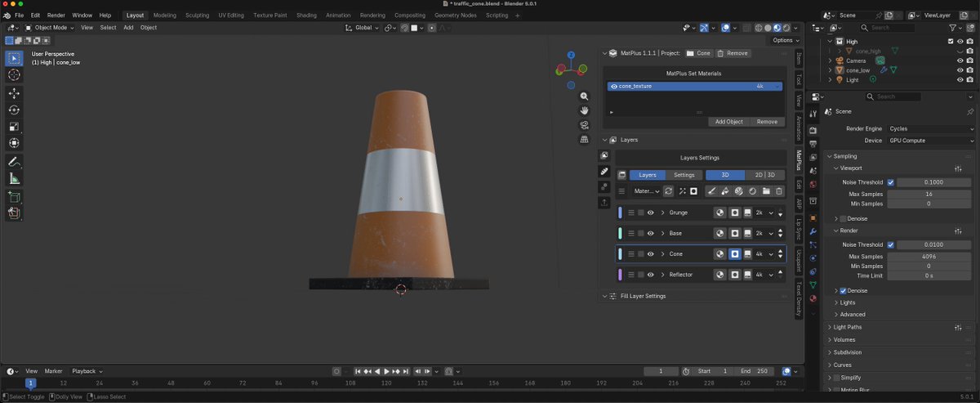The height and width of the screenshot is (403, 980).
Task: Open the MatPlus sidebar tab
Action: (799, 160)
